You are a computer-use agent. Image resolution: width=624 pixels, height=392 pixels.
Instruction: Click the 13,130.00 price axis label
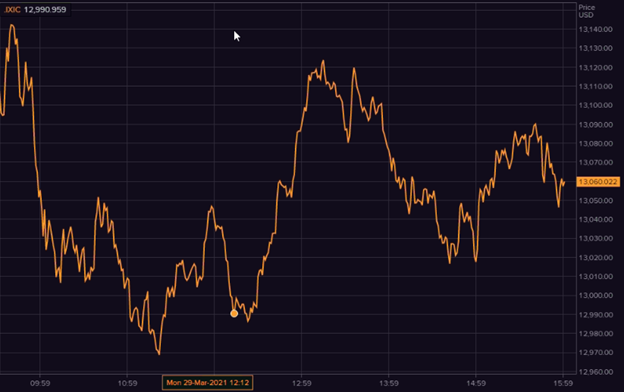pos(595,48)
